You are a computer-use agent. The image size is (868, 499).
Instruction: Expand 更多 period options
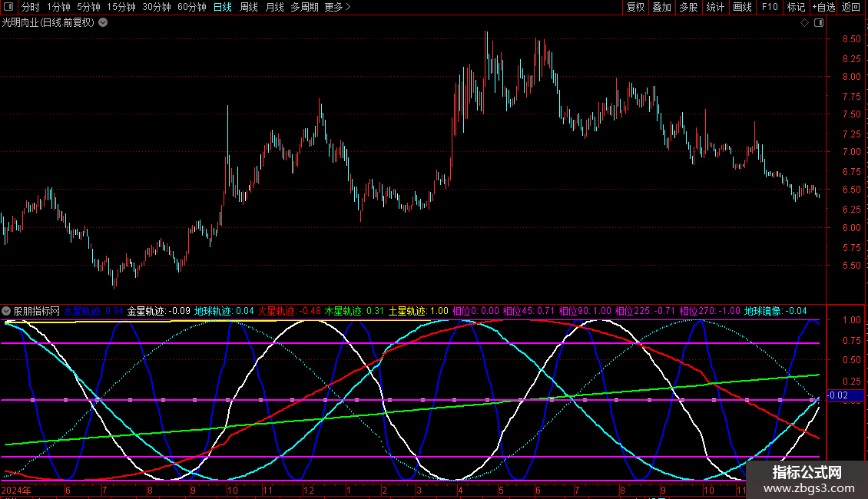click(x=338, y=7)
